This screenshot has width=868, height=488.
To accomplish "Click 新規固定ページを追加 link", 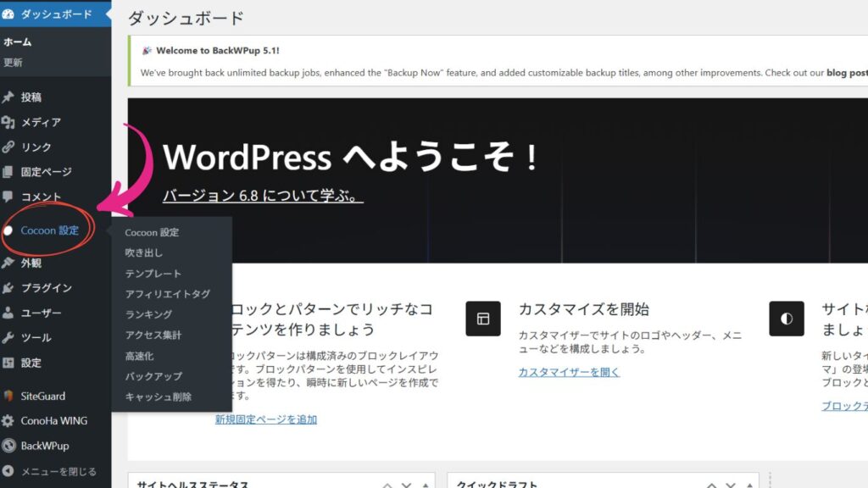I will (x=265, y=419).
